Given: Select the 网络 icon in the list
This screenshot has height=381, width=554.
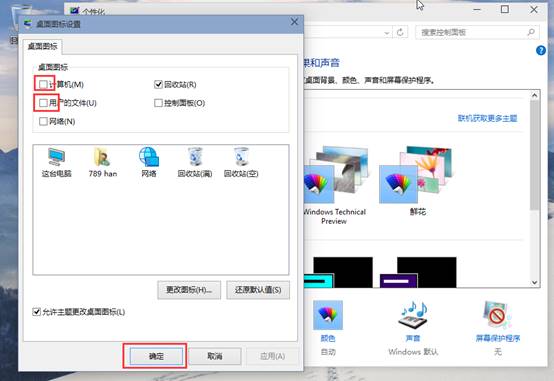Looking at the screenshot, I should (x=149, y=163).
